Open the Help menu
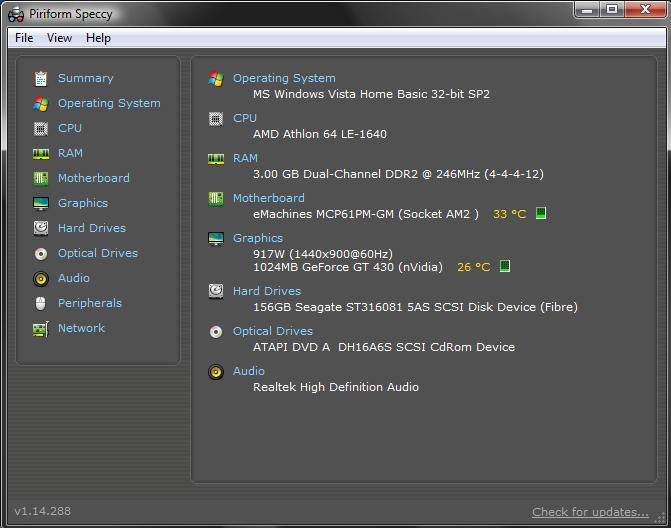 98,38
